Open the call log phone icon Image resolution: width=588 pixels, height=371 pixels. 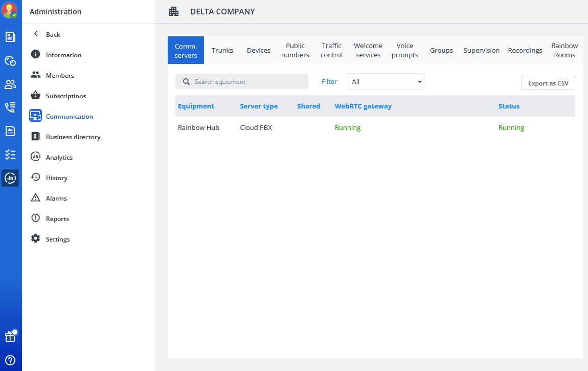click(10, 107)
